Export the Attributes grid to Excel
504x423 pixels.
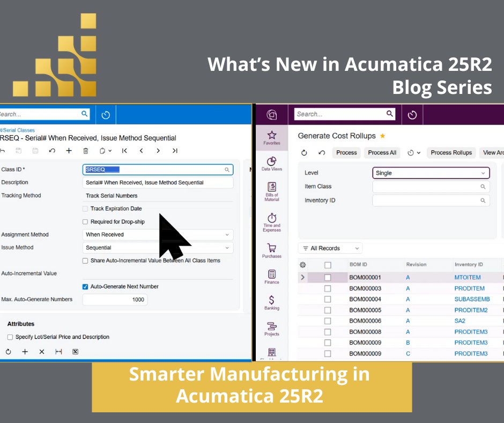[75, 352]
